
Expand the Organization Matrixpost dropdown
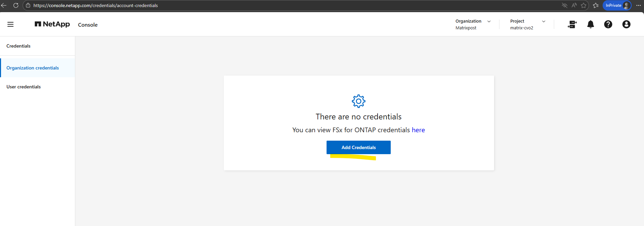pyautogui.click(x=473, y=24)
